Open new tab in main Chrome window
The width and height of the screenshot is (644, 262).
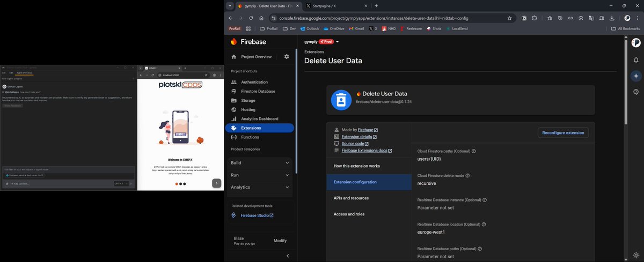tap(376, 6)
